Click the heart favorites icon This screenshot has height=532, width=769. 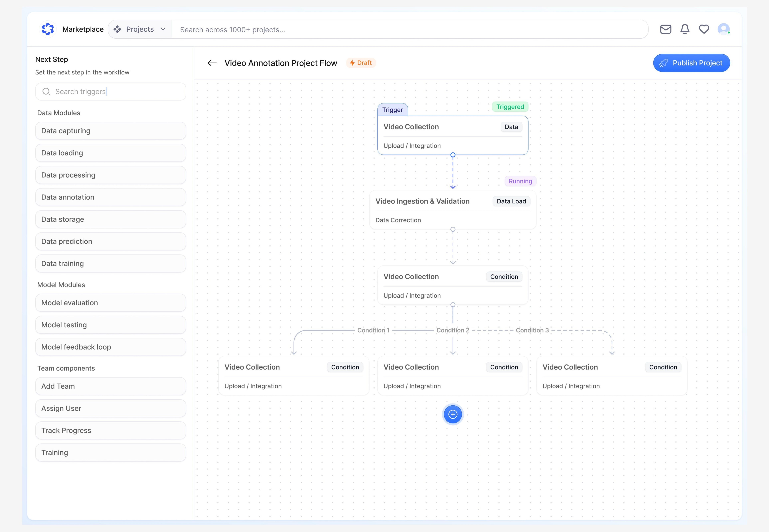pyautogui.click(x=704, y=29)
